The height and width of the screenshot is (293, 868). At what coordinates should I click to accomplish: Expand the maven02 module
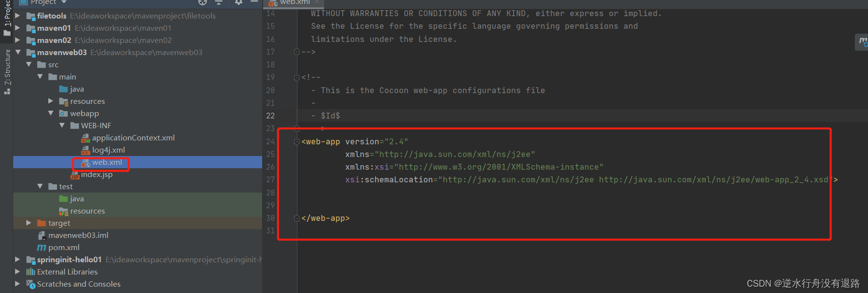click(x=18, y=40)
